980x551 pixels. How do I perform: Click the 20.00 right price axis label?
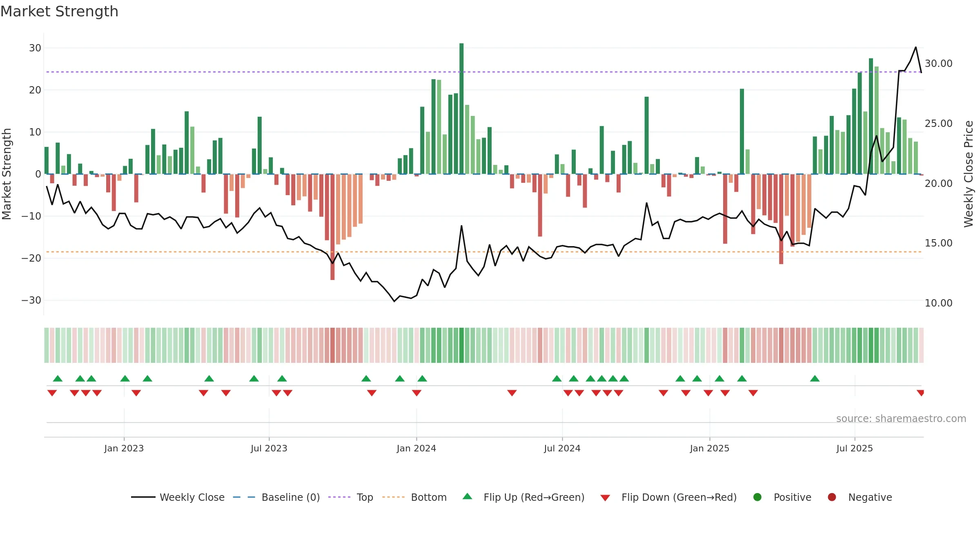[x=938, y=184]
